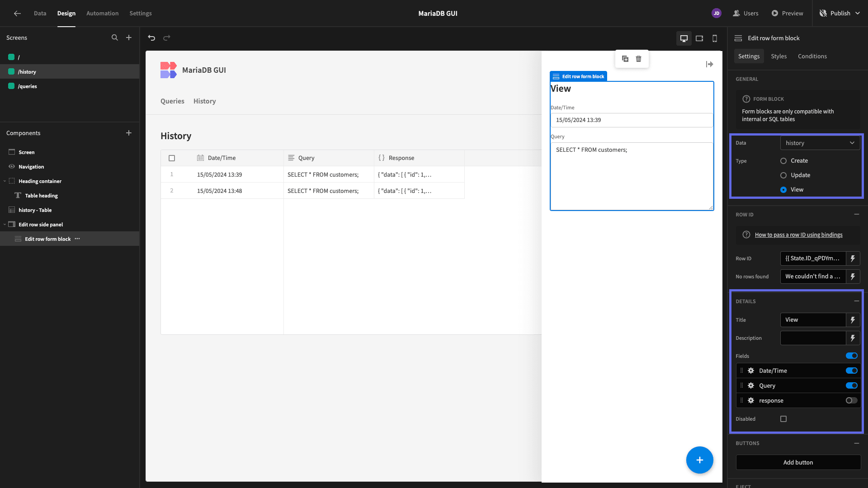Open the row ID bindings help link

[x=799, y=235]
